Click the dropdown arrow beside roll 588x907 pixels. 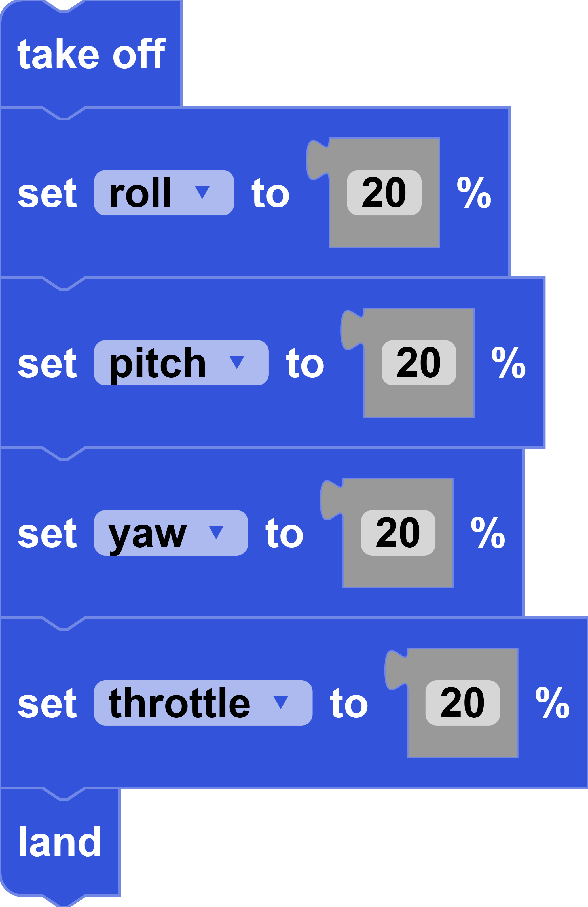202,192
